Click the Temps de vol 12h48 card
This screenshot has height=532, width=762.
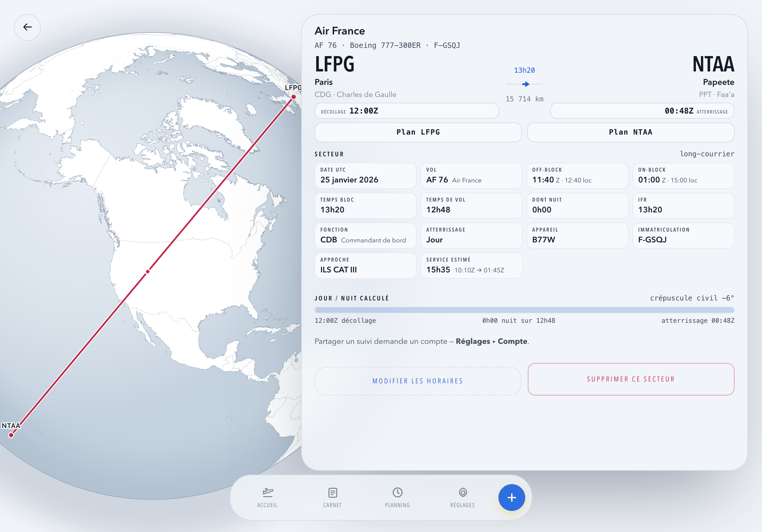[x=471, y=205]
